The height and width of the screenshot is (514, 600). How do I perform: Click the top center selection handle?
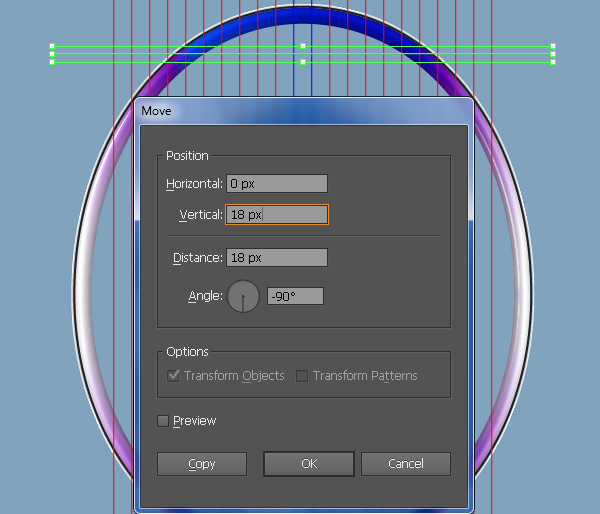coord(303,46)
